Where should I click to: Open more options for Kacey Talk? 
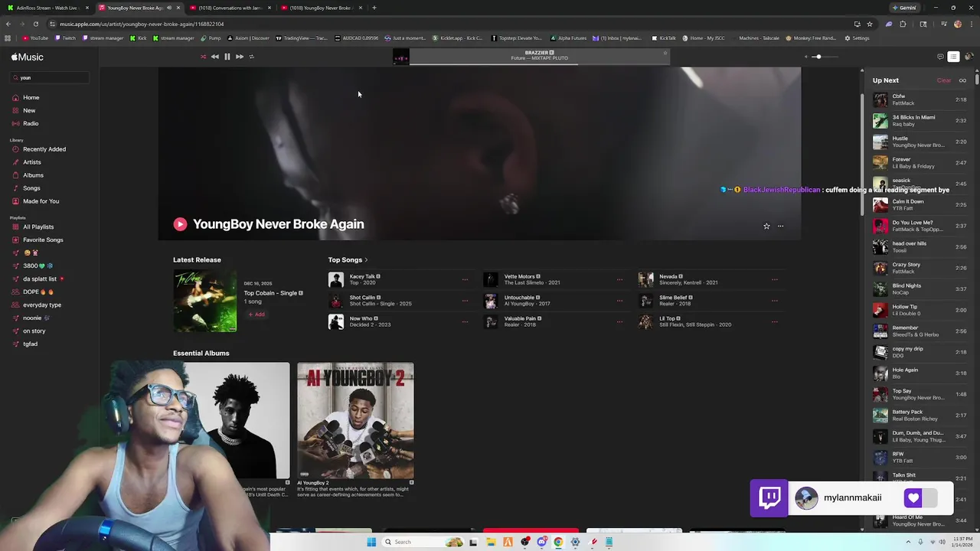[465, 279]
